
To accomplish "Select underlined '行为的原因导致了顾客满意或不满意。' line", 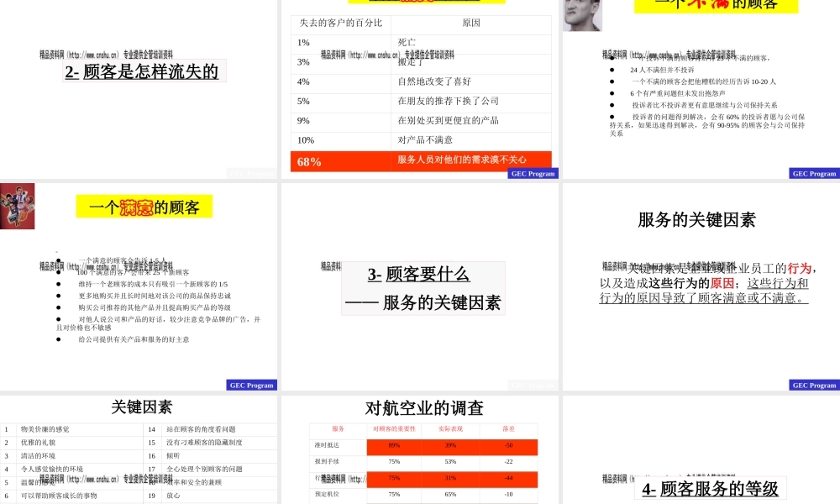I will [x=703, y=298].
